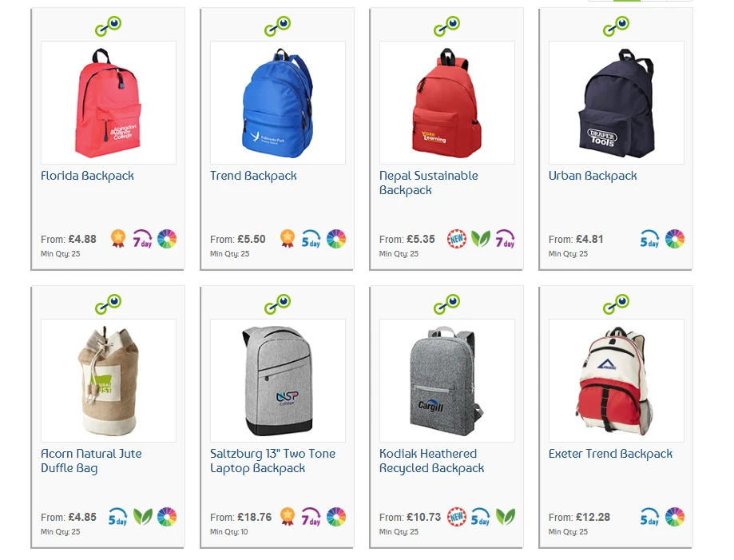Open quick view icon above Trend Backpack
Viewport: 734px width, 560px height.
point(278,26)
